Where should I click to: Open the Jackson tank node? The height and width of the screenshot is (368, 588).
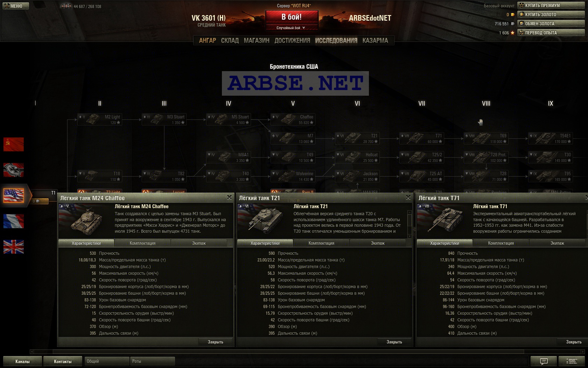[x=357, y=176]
